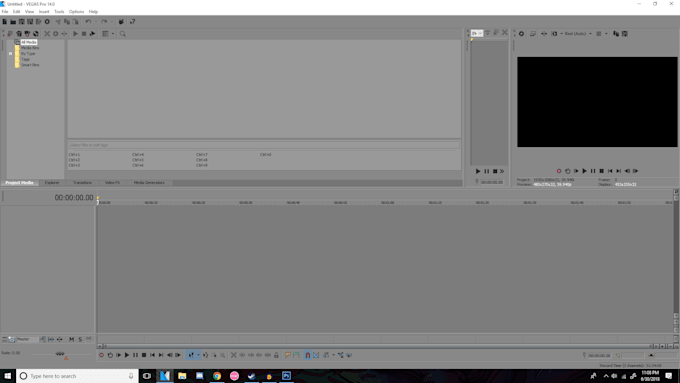Open the Insert menu
Image resolution: width=680 pixels, height=383 pixels.
[44, 12]
